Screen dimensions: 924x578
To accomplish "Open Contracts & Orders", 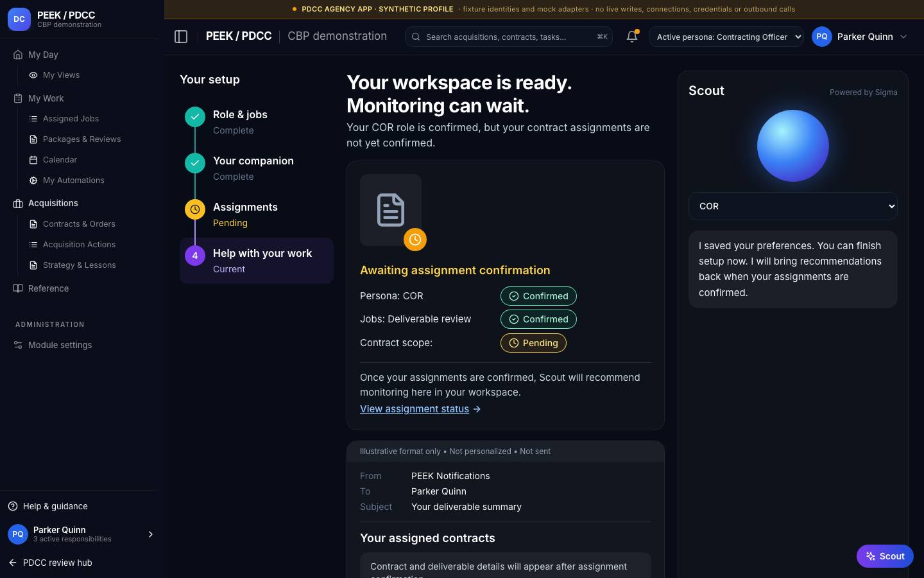I will click(79, 224).
